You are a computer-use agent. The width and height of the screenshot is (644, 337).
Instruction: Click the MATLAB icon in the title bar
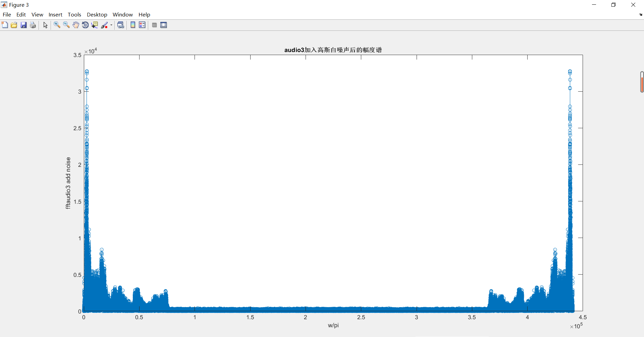(x=4, y=5)
